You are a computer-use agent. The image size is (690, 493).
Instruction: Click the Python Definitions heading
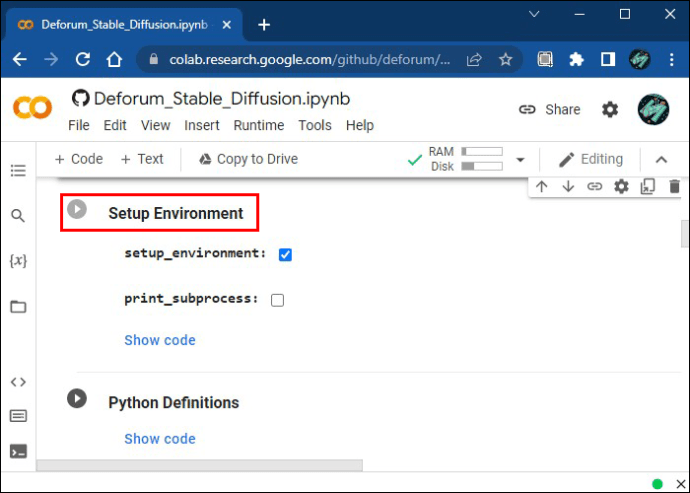[x=174, y=402]
